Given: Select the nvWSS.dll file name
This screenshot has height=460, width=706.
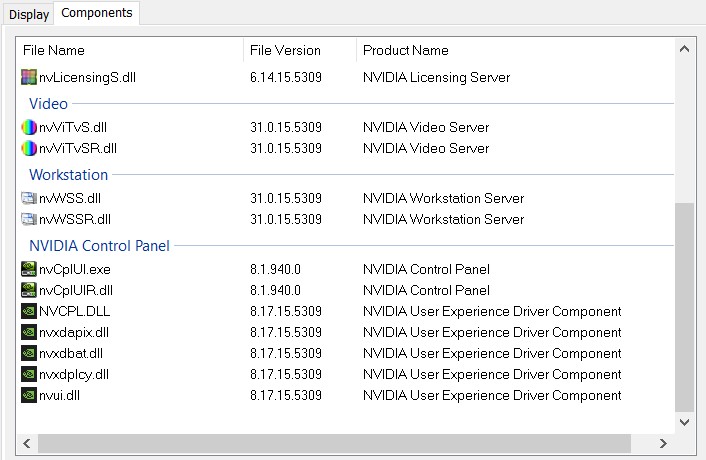Looking at the screenshot, I should (x=70, y=198).
